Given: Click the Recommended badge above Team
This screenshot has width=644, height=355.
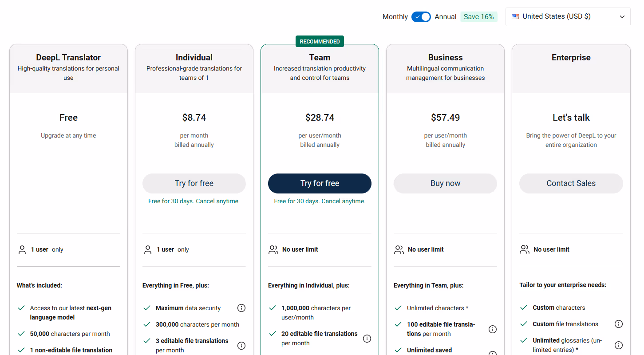Looking at the screenshot, I should click(x=320, y=41).
